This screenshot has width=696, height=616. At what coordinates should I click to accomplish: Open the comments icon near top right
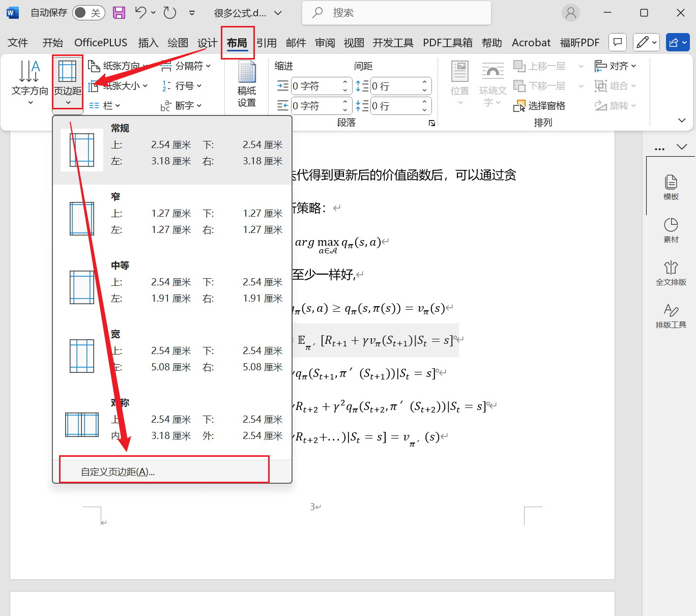617,42
